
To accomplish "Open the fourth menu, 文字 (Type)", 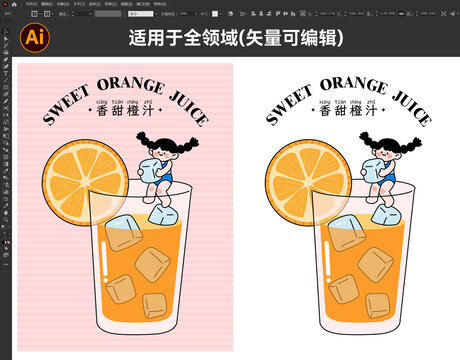I will click(x=79, y=4).
